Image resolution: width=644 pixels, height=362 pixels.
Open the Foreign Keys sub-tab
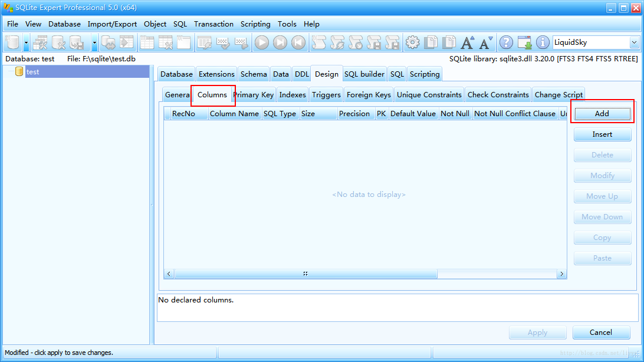pos(369,95)
